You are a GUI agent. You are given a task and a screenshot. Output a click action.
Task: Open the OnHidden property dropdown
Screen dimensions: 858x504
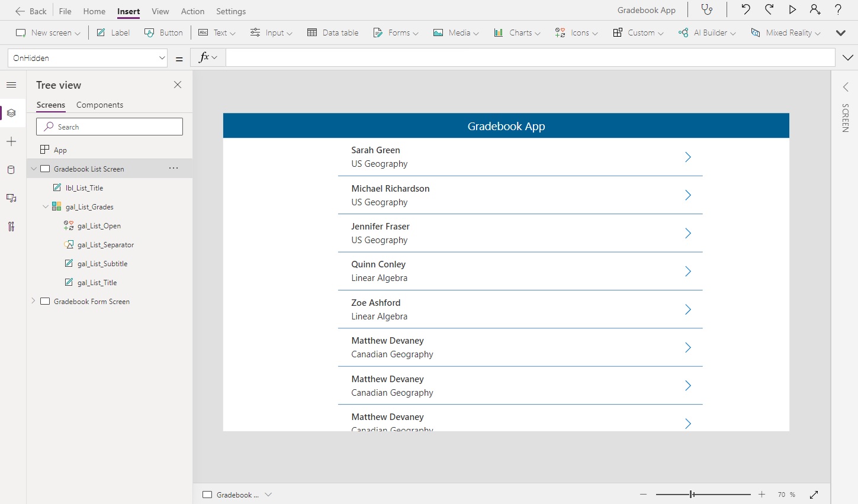tap(162, 57)
